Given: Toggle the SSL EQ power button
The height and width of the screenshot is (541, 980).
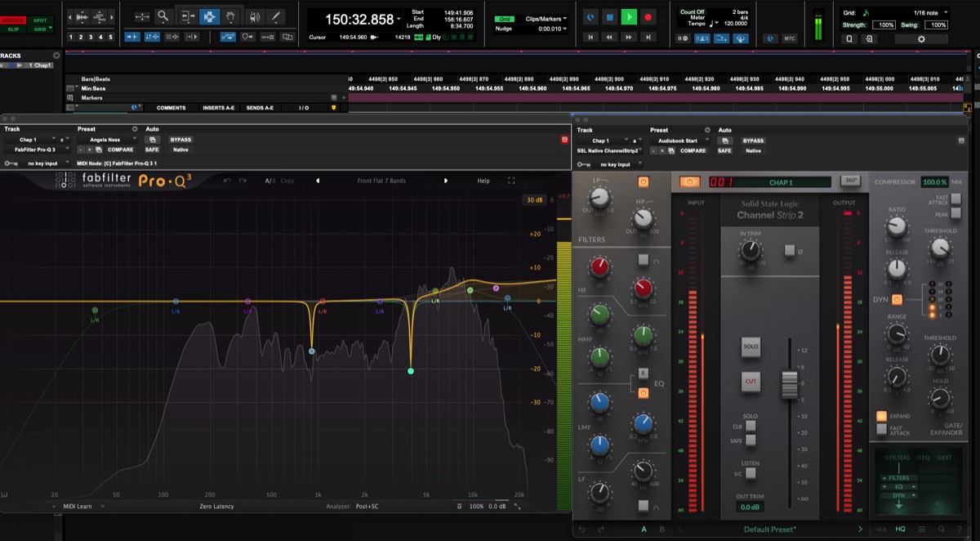Looking at the screenshot, I should [643, 393].
